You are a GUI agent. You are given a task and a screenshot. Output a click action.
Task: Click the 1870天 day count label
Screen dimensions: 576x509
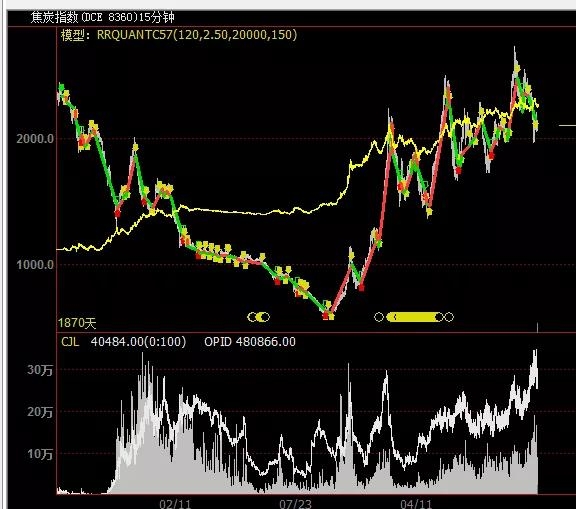(77, 323)
